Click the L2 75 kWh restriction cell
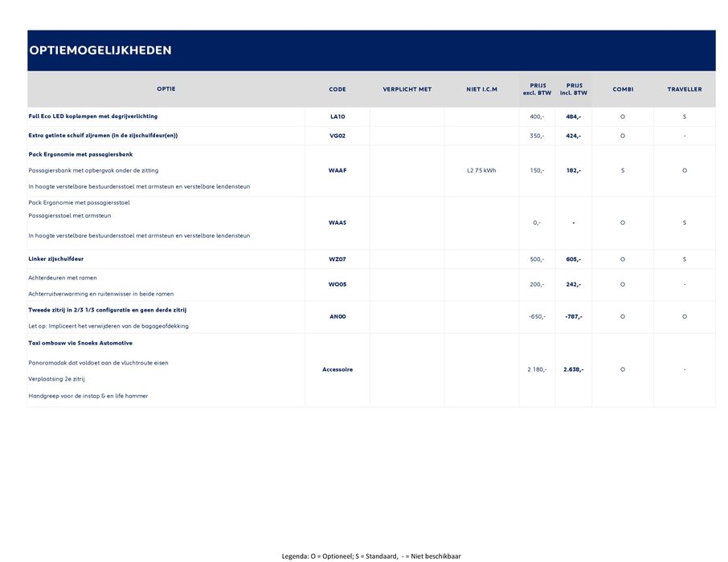Viewport: 728px width, 562px height. 481,170
